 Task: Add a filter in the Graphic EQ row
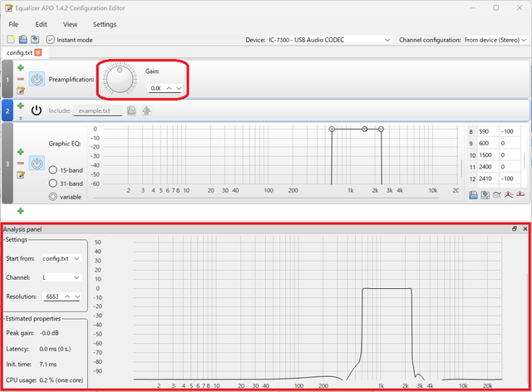21,152
